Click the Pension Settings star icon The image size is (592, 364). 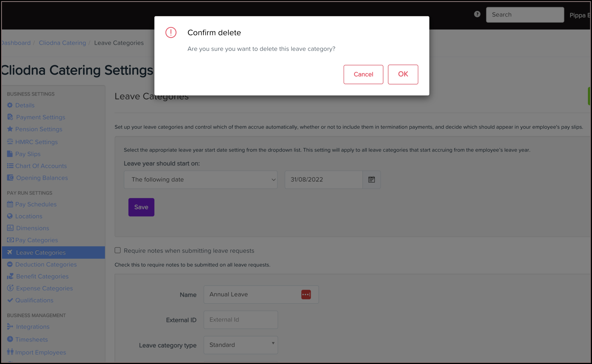pos(10,129)
